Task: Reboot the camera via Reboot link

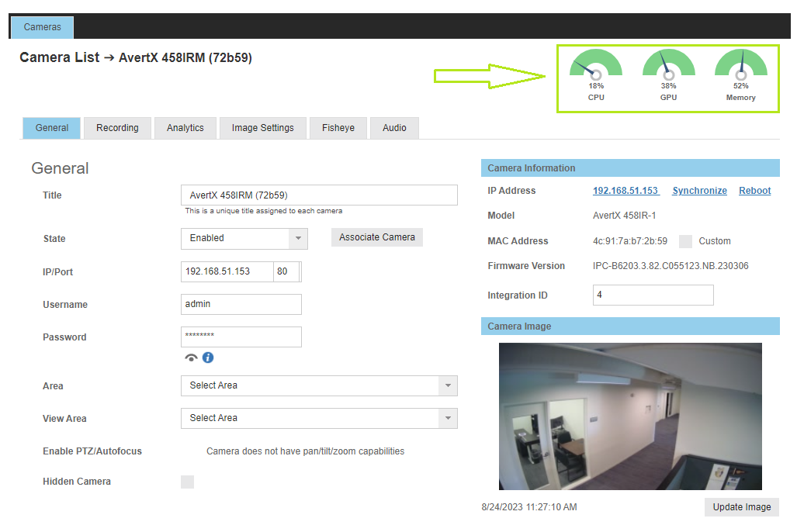Action: click(x=754, y=191)
